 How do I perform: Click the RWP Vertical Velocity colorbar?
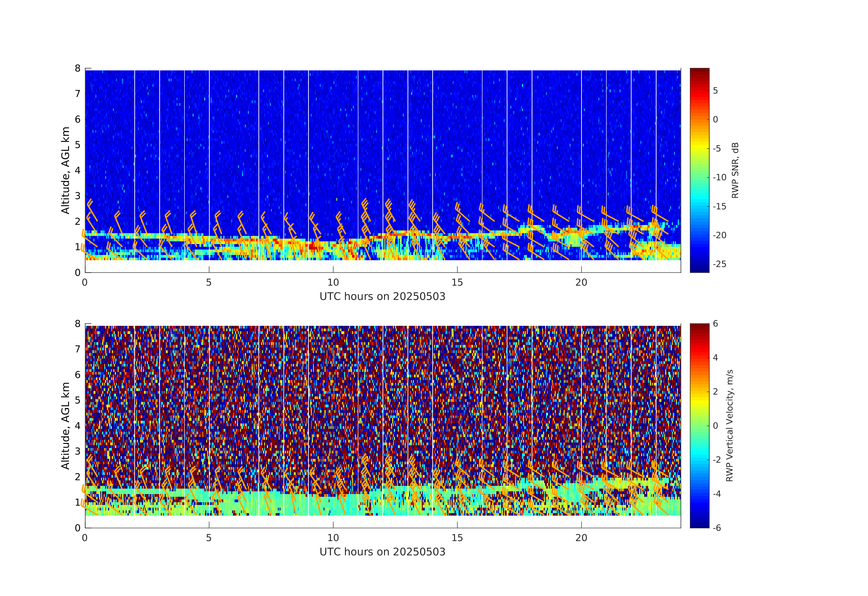[699, 426]
